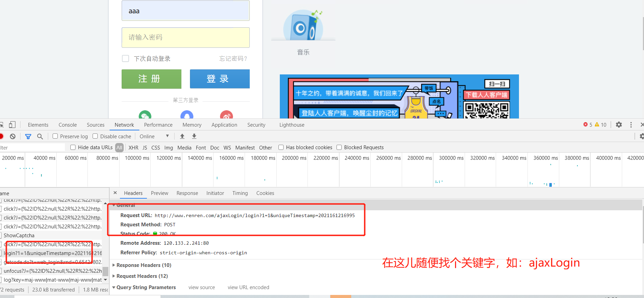Image resolution: width=644 pixels, height=298 pixels.
Task: Click the request list scroll down arrow
Action: [x=105, y=280]
